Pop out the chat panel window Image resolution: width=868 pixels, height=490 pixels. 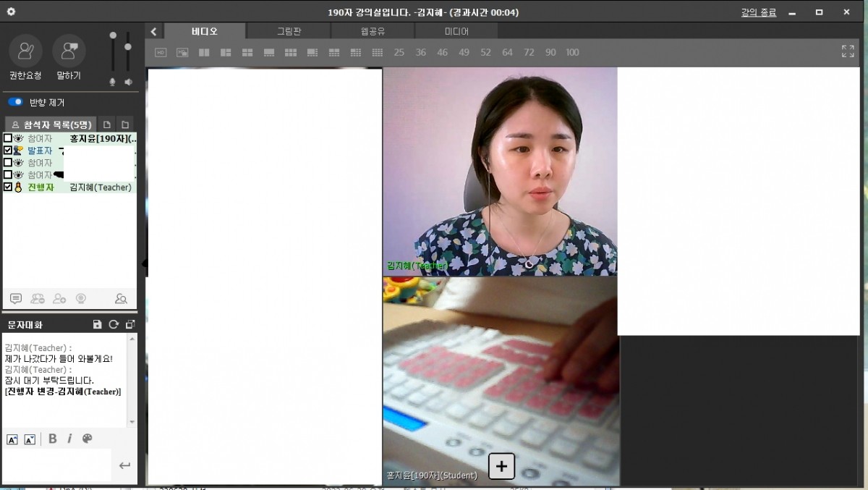(130, 324)
